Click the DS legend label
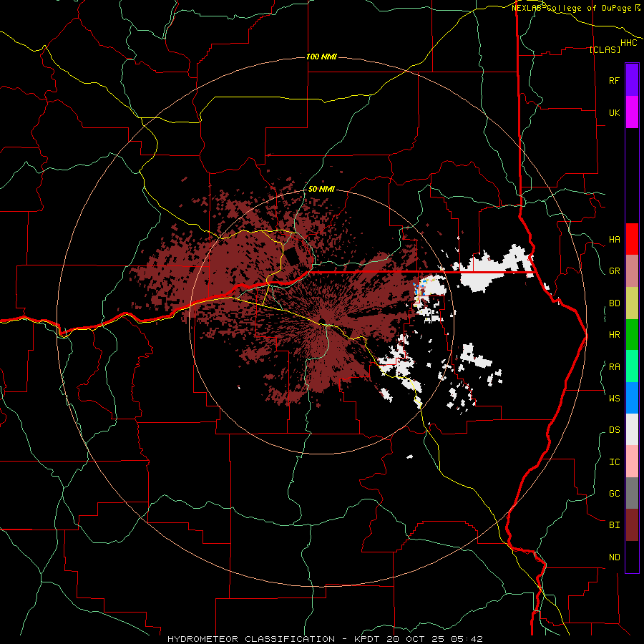This screenshot has height=644, width=644. (x=614, y=429)
